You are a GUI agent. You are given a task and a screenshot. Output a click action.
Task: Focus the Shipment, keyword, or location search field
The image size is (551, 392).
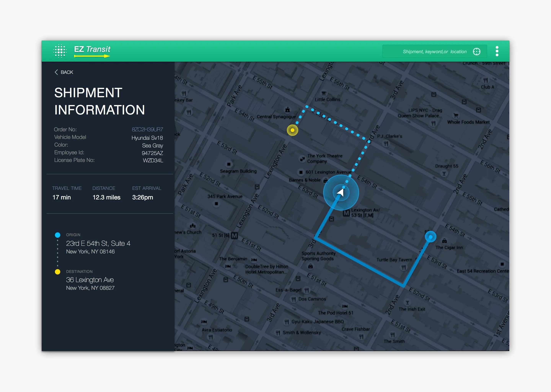point(434,51)
